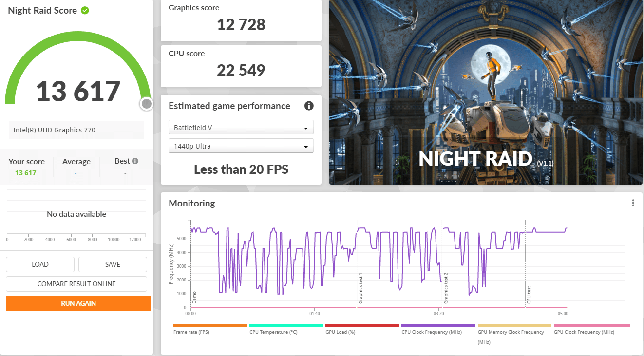Screen dimensions: 644x356
Task: Click the Night Raid Score title
Action: tap(42, 10)
